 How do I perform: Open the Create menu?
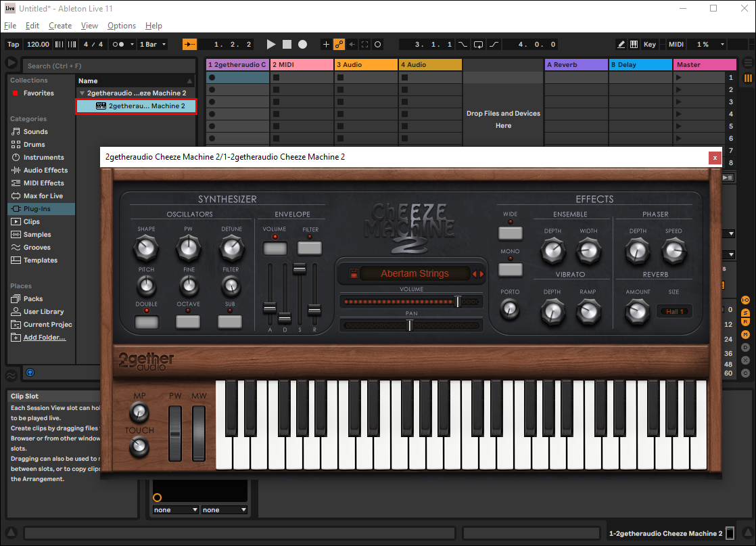(x=60, y=26)
